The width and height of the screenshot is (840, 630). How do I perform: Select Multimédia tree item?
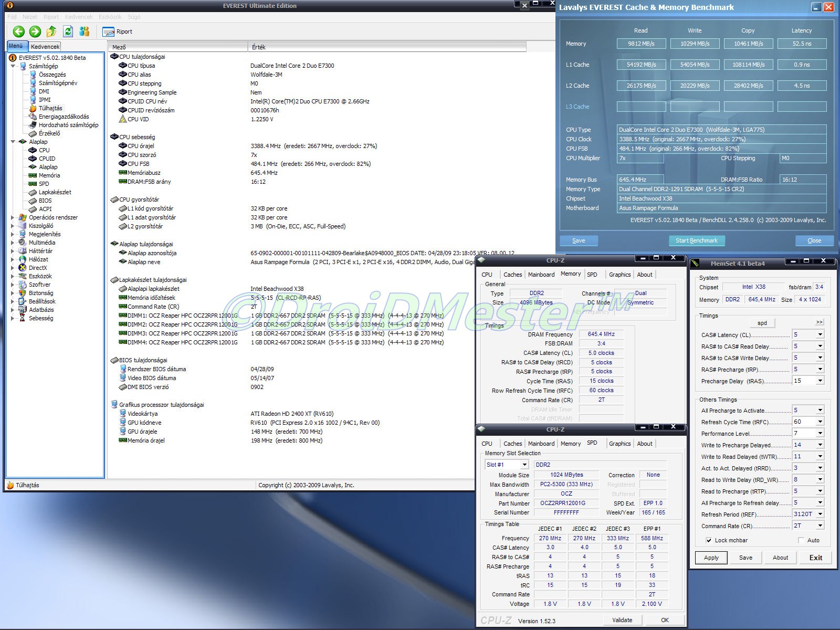(42, 243)
